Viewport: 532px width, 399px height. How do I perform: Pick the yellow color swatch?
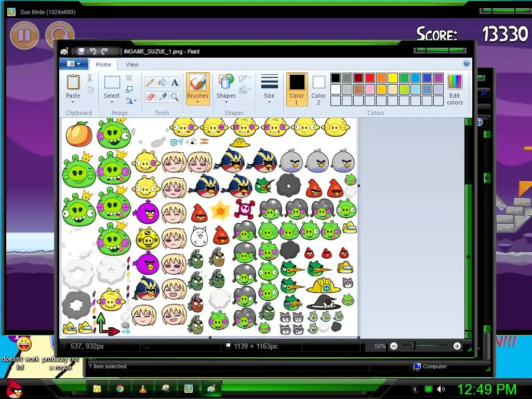393,78
